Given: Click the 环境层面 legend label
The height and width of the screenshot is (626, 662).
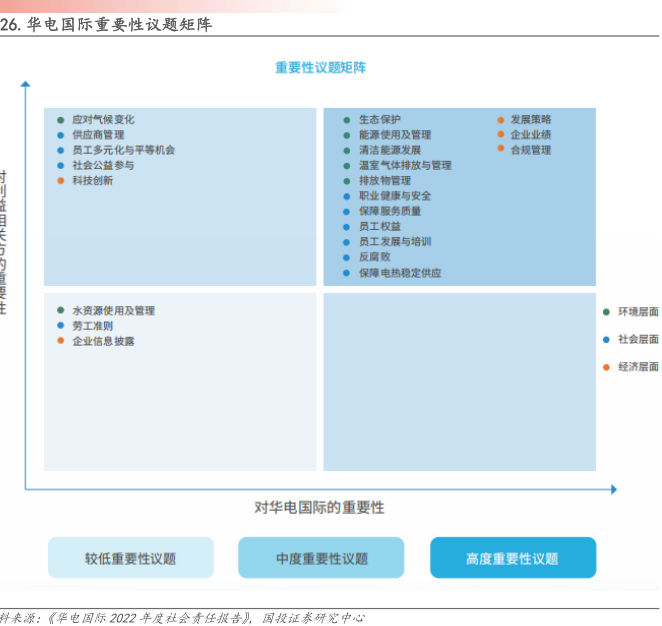Looking at the screenshot, I should click(638, 312).
